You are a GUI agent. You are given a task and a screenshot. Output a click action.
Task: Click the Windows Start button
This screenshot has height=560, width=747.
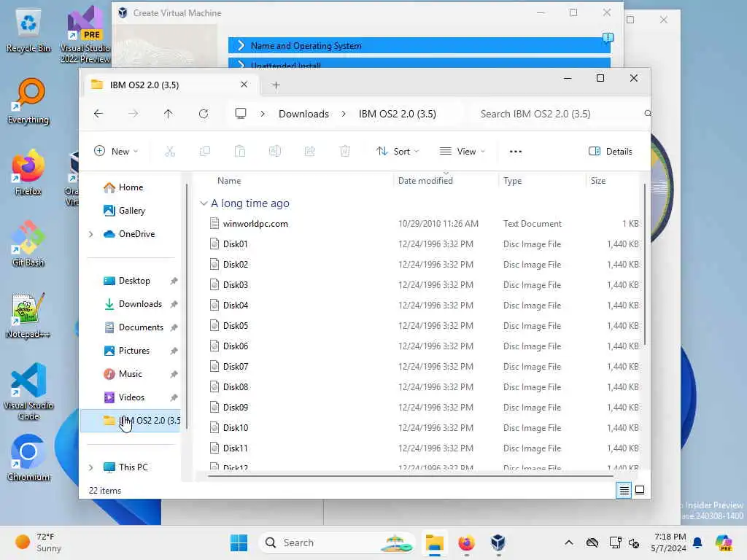coord(239,542)
